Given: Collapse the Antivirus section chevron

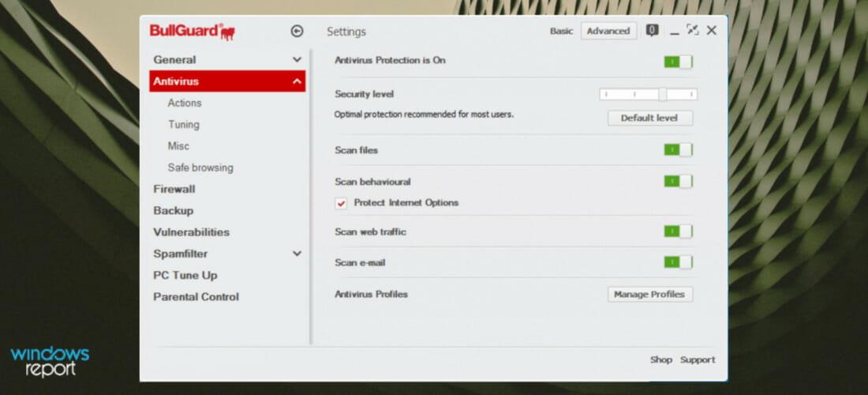Looking at the screenshot, I should coord(297,81).
